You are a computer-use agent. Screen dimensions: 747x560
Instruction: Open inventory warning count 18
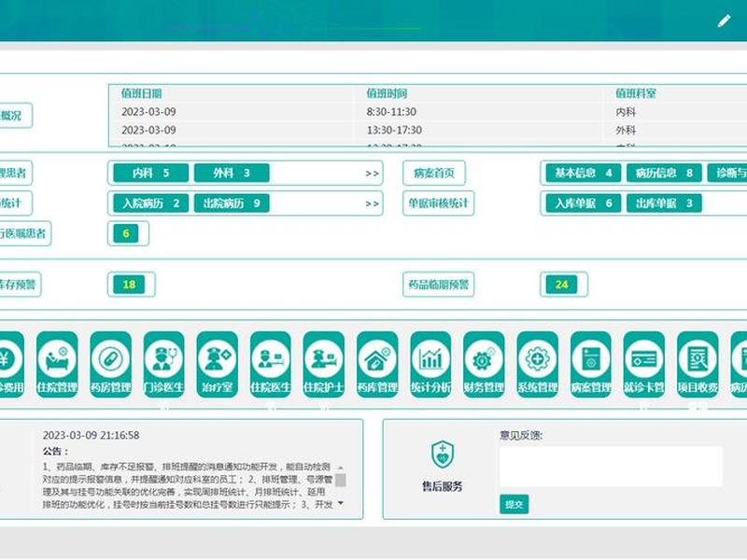pos(129,285)
